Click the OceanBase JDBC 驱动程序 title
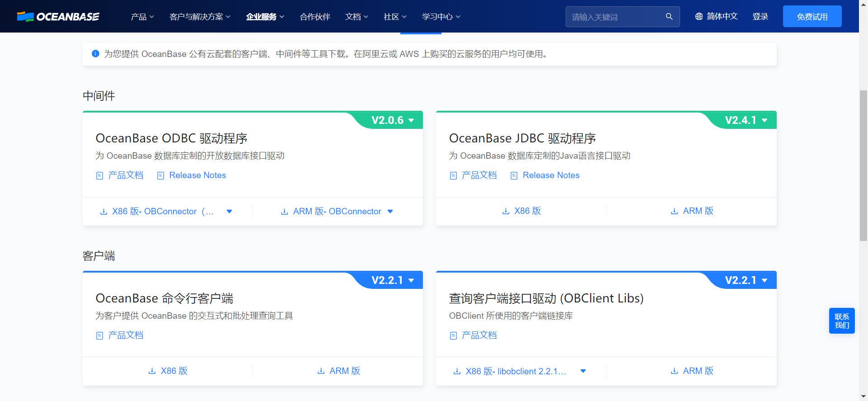The image size is (868, 401). tap(522, 138)
